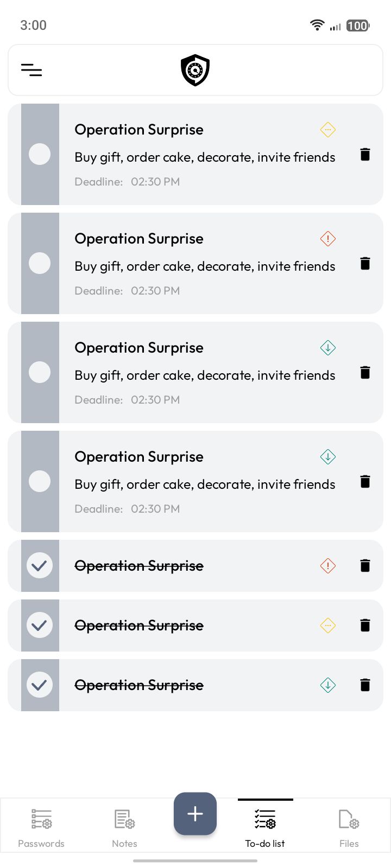Mark the yellow-priority unfinished task as done
Screen dimensions: 391x868
40,154
